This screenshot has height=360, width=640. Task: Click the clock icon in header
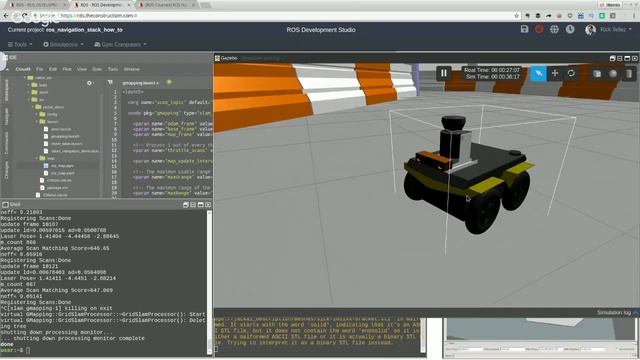click(x=570, y=29)
